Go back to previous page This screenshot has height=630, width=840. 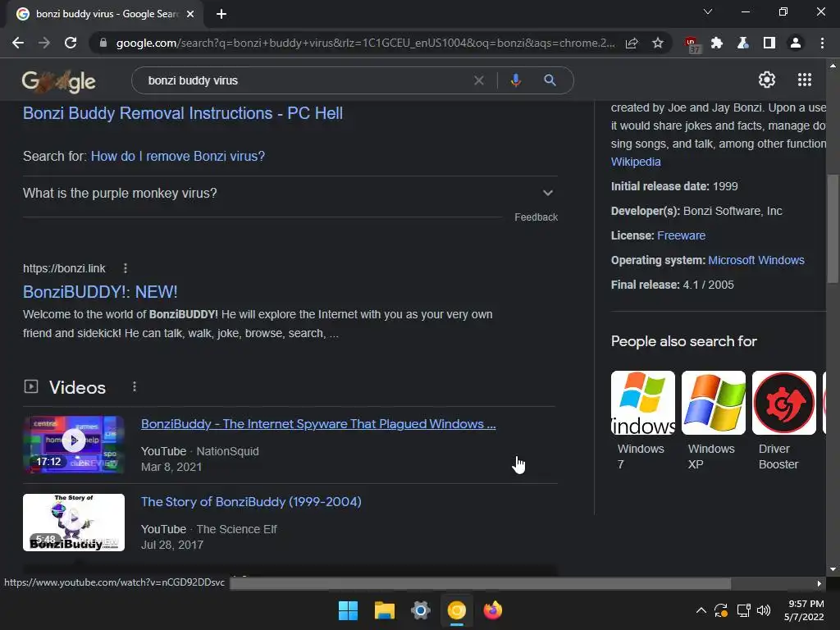(18, 43)
